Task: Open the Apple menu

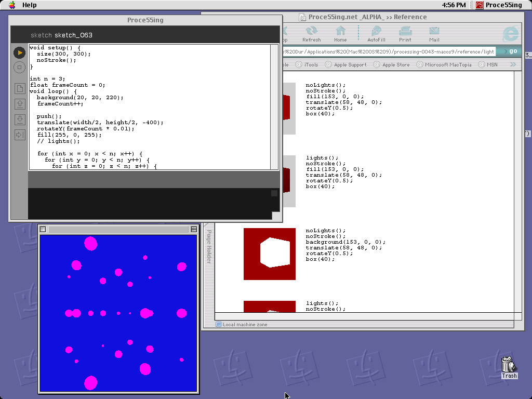Action: click(12, 5)
